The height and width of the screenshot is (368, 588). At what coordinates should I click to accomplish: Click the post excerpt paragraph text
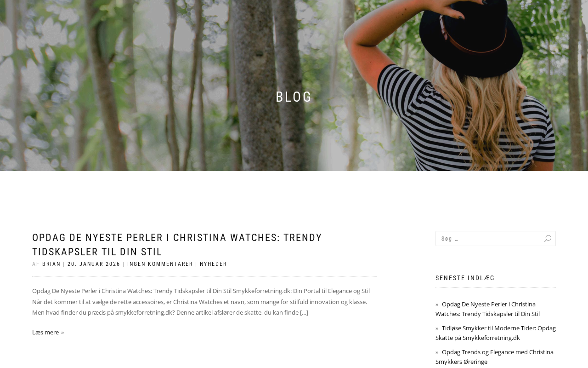pos(201,302)
